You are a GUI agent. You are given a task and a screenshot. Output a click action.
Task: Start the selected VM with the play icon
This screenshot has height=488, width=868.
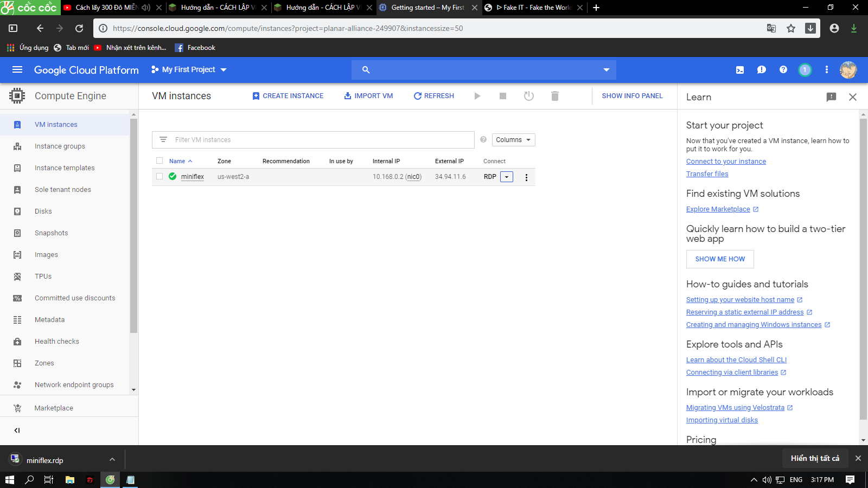(477, 96)
